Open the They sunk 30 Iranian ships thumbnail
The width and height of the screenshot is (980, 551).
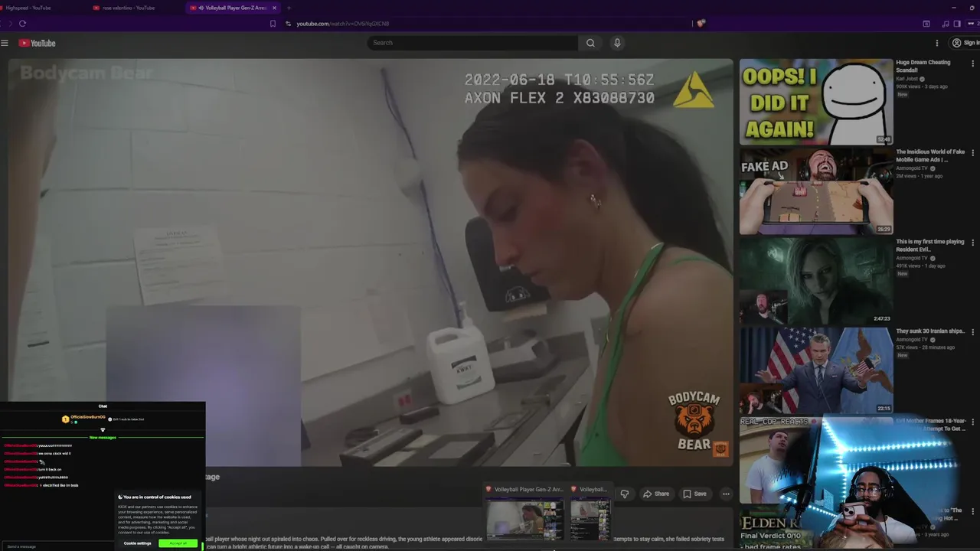(816, 370)
